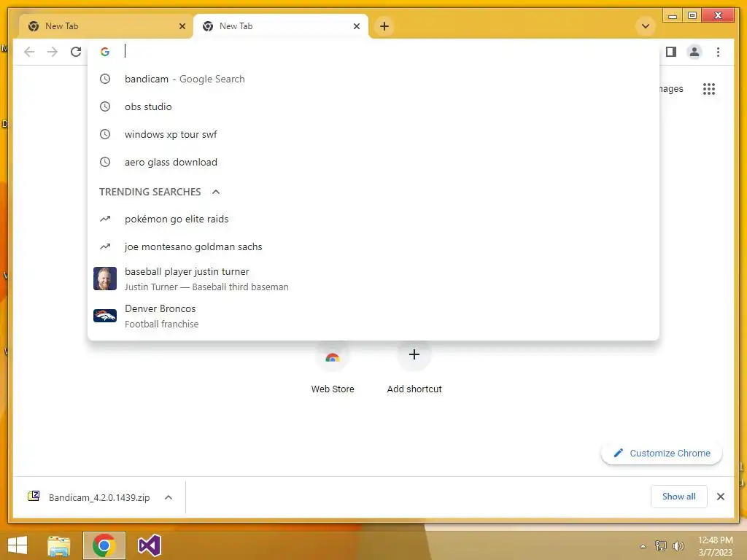The height and width of the screenshot is (560, 747).
Task: Click the taskbar clock and date
Action: point(715,546)
